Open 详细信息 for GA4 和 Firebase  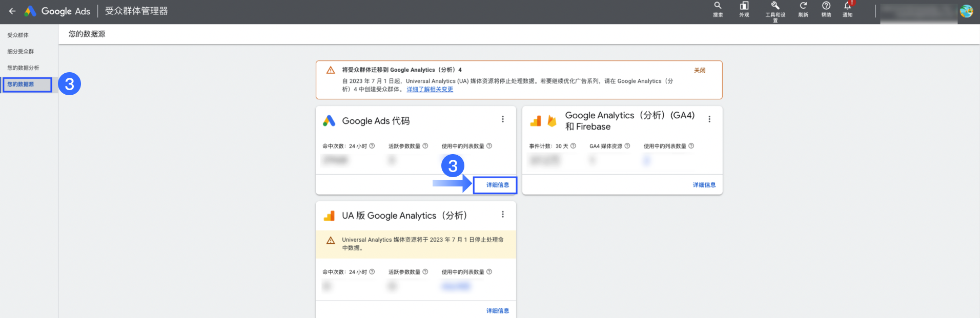[x=704, y=185]
